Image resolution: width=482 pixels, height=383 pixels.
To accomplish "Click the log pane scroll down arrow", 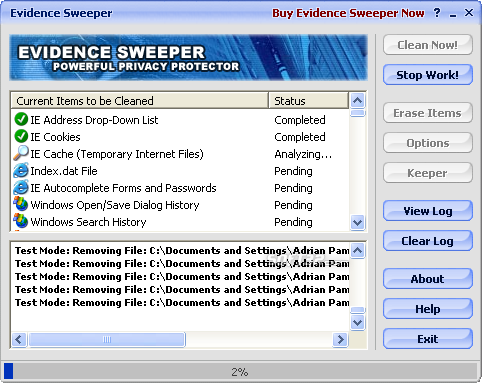I will pyautogui.click(x=358, y=323).
